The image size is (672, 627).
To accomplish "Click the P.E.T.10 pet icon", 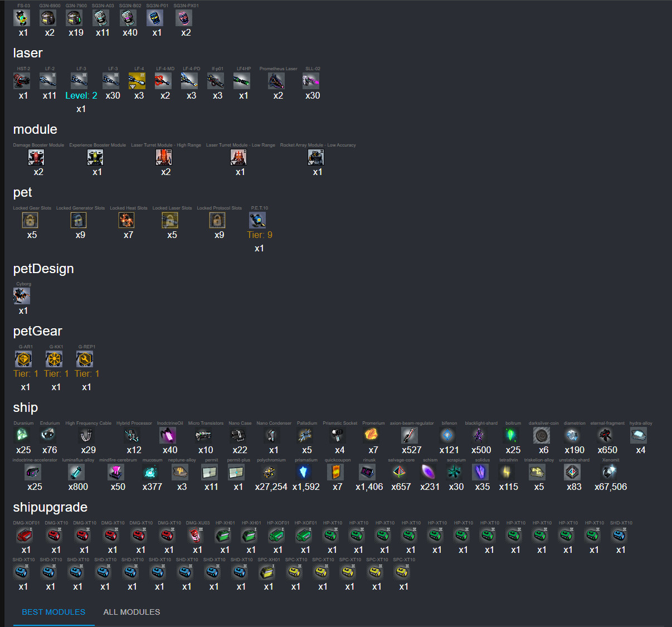I will [257, 220].
